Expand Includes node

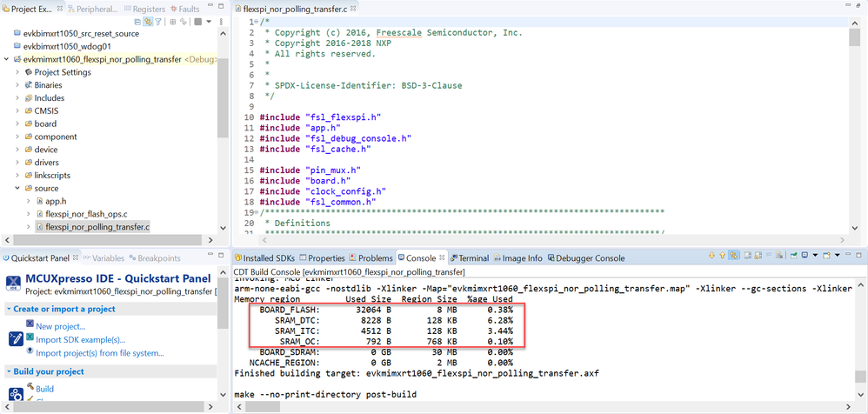(17, 98)
